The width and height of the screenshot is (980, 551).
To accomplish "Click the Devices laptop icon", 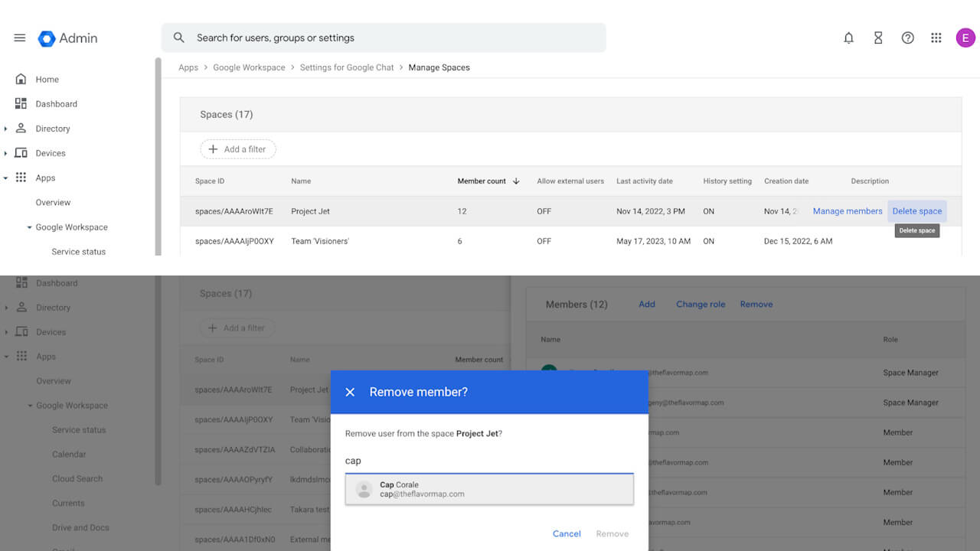I will (19, 152).
